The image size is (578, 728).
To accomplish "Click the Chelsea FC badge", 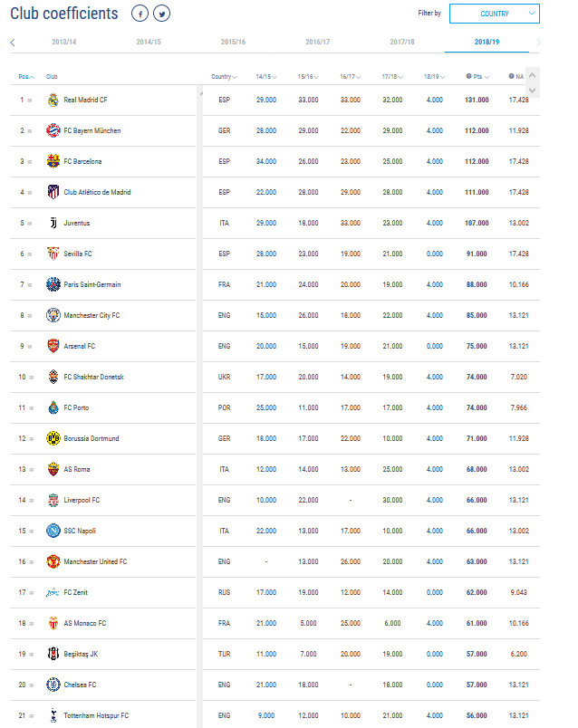I will [x=53, y=685].
